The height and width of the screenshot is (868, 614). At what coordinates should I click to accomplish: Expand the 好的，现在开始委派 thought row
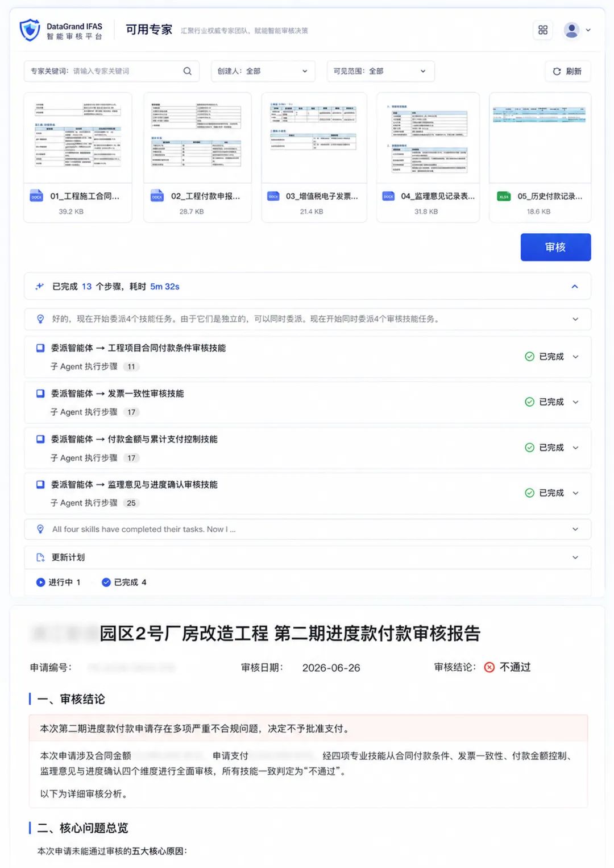click(575, 319)
